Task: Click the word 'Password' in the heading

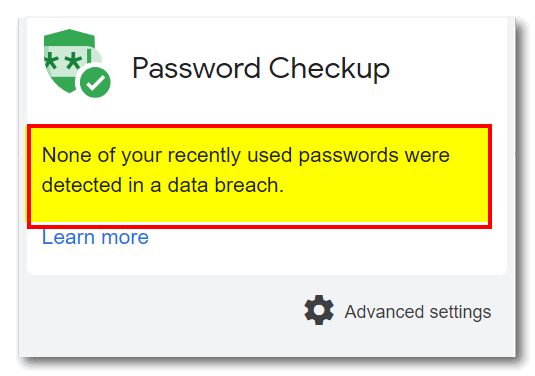Action: (197, 68)
